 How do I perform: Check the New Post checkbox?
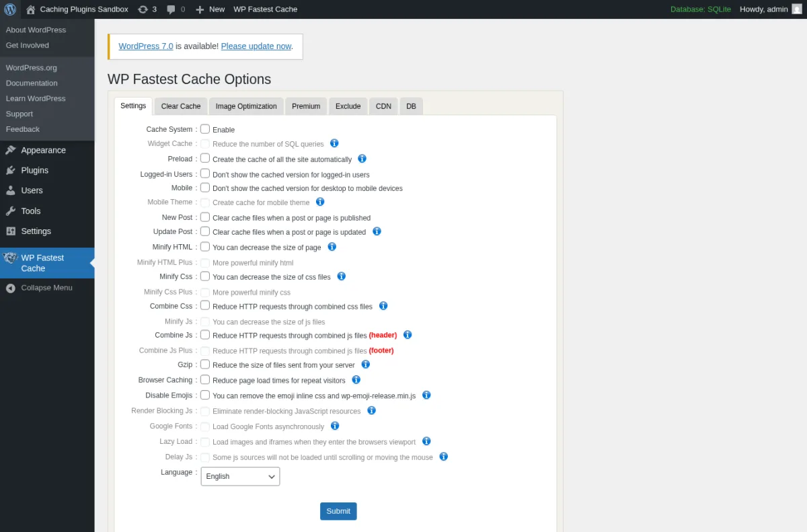pyautogui.click(x=205, y=217)
